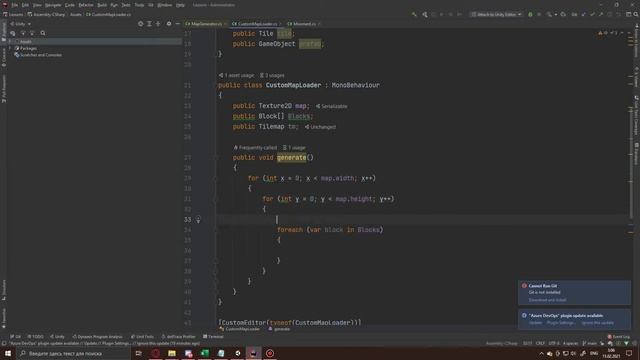The image size is (640, 360).
Task: Click Update link in Azure DevOps notification
Action: click(x=536, y=323)
